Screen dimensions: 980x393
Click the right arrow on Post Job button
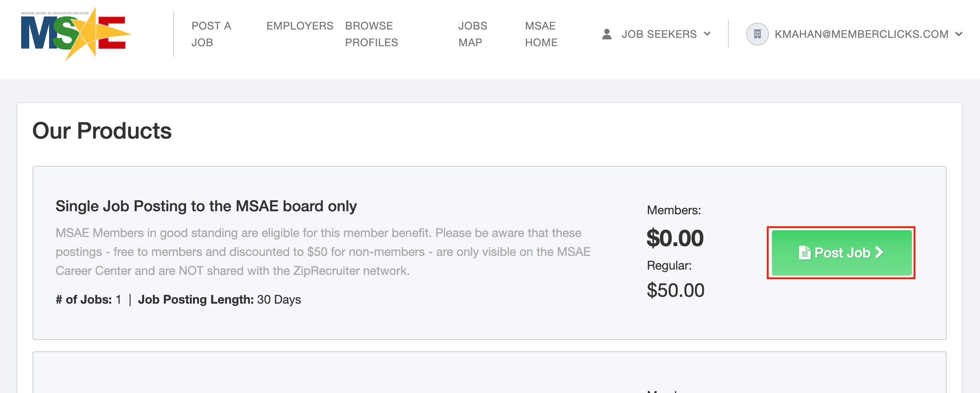click(879, 252)
